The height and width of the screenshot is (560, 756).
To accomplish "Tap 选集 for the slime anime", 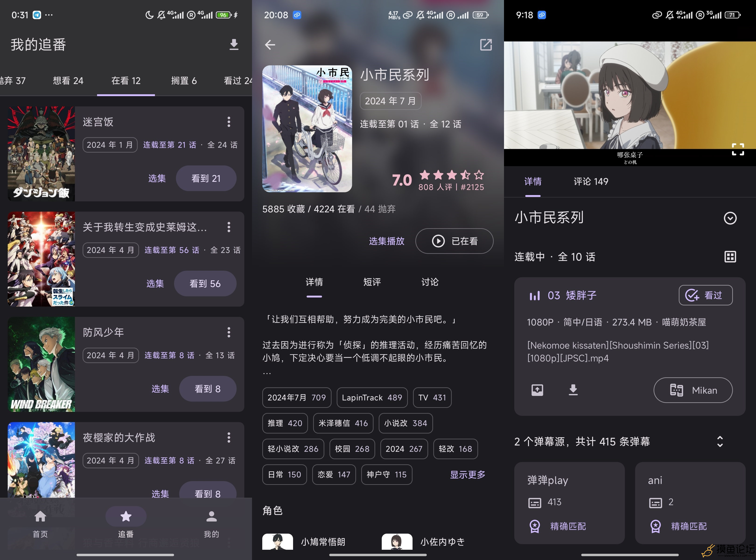I will pos(155,283).
